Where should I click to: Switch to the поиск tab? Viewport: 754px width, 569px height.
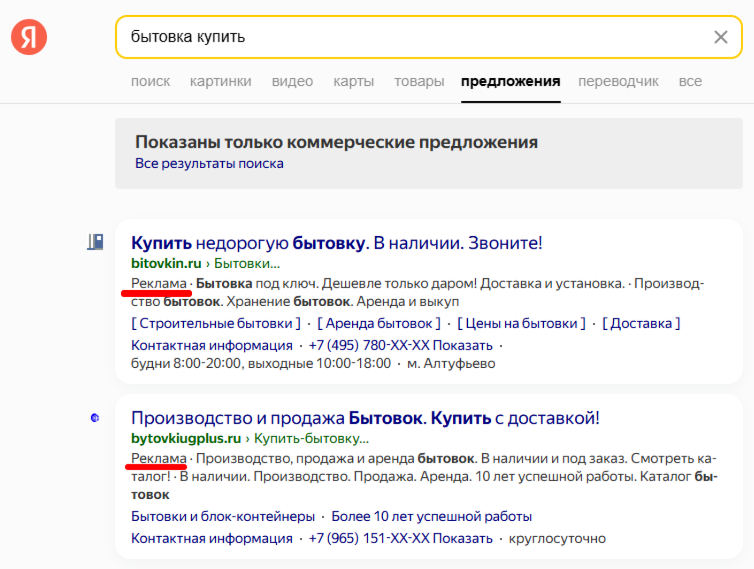tap(150, 81)
